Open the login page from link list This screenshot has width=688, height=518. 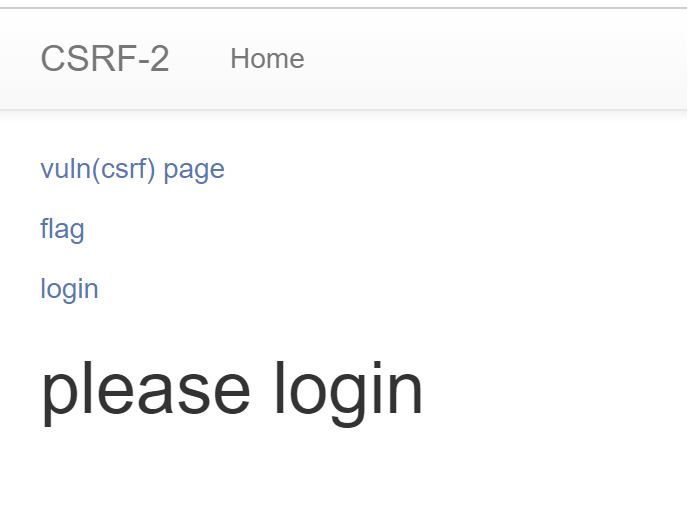pyautogui.click(x=69, y=289)
